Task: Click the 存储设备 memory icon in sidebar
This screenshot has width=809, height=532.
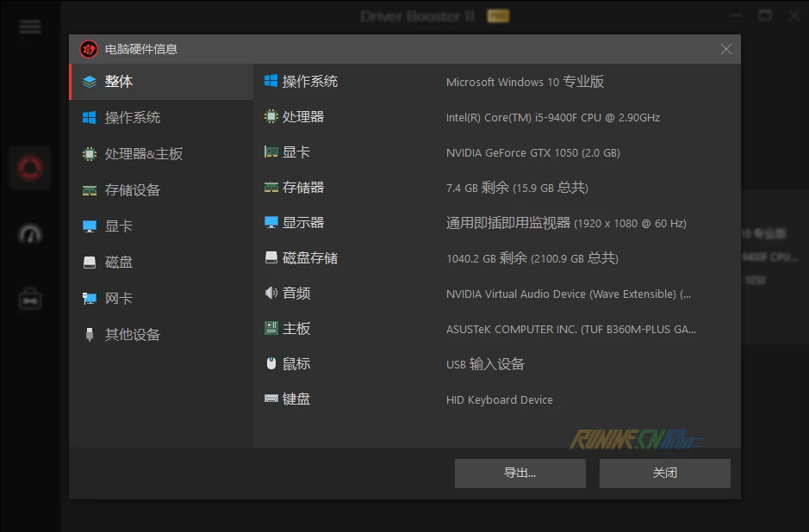Action: (89, 190)
